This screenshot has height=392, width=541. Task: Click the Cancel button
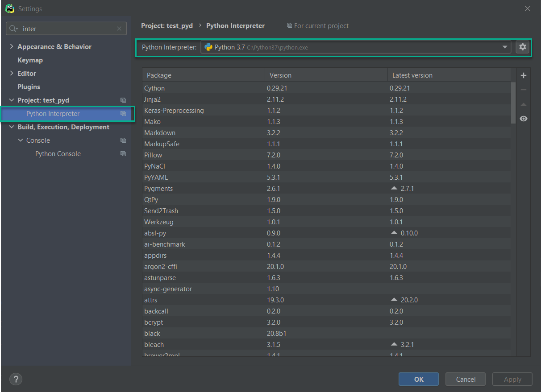point(465,379)
